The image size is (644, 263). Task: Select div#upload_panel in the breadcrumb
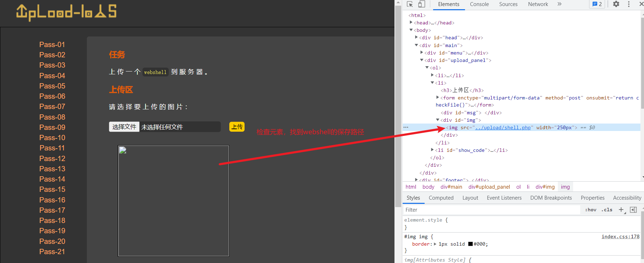[x=489, y=187]
